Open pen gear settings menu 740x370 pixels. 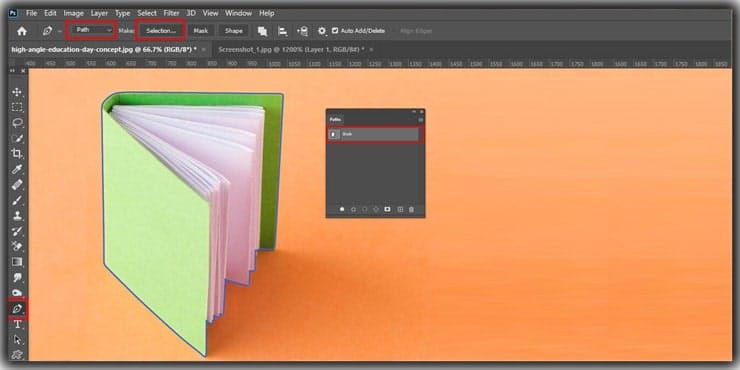tap(322, 31)
